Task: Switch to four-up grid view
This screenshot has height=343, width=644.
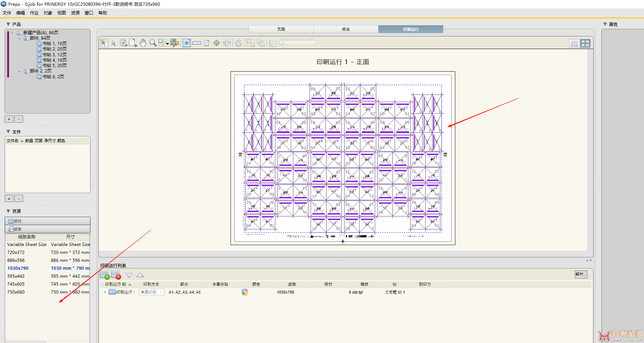Action: (585, 43)
